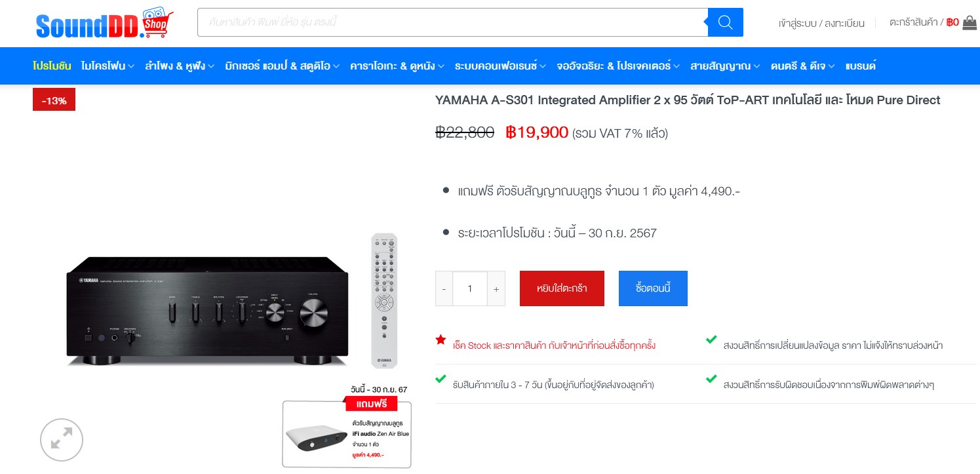The height and width of the screenshot is (474, 980).
Task: Expand image with the zoom arrows icon
Action: point(62,440)
